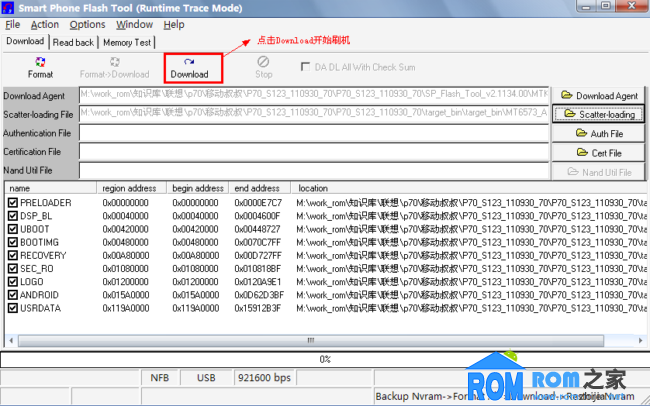Open the Help menu
Viewport: 650px width, 406px height.
pyautogui.click(x=174, y=25)
